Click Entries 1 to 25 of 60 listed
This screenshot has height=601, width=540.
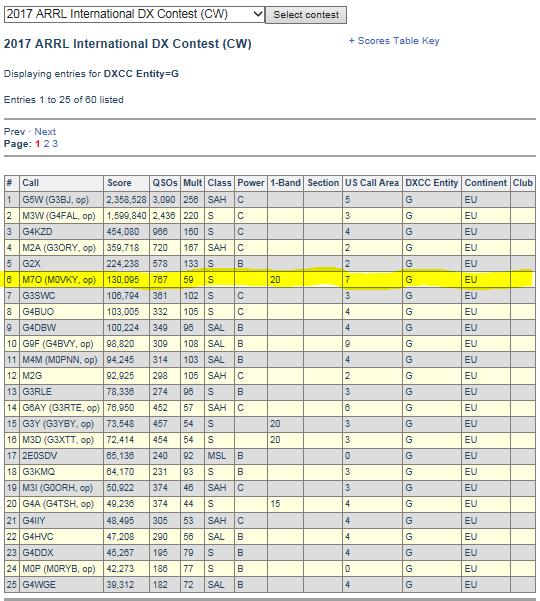pos(64,100)
